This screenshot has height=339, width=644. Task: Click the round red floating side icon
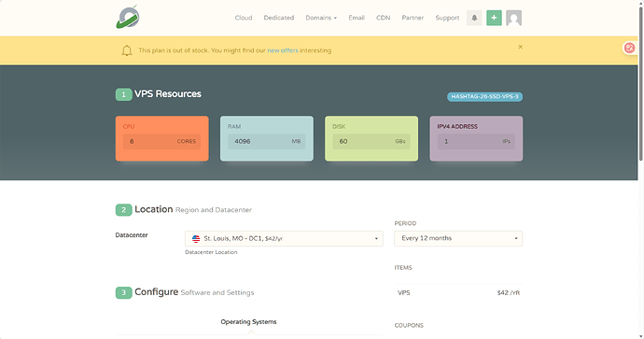tap(630, 48)
